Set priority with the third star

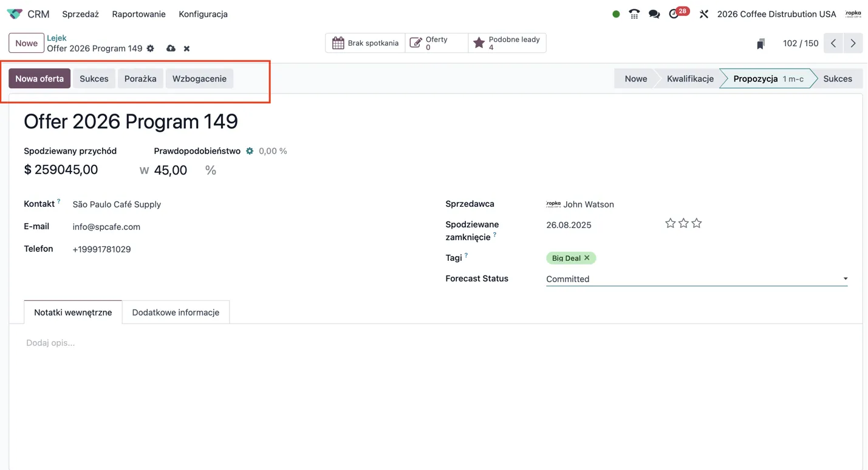click(x=697, y=223)
